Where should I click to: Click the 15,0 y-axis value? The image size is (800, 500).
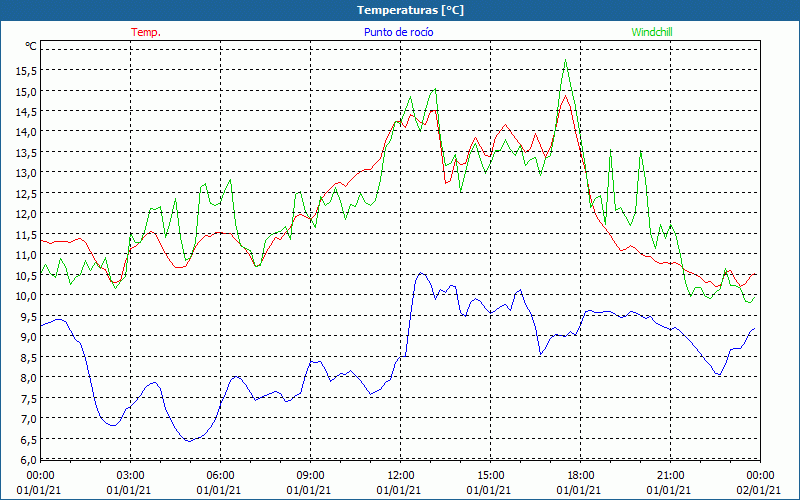pyautogui.click(x=26, y=91)
